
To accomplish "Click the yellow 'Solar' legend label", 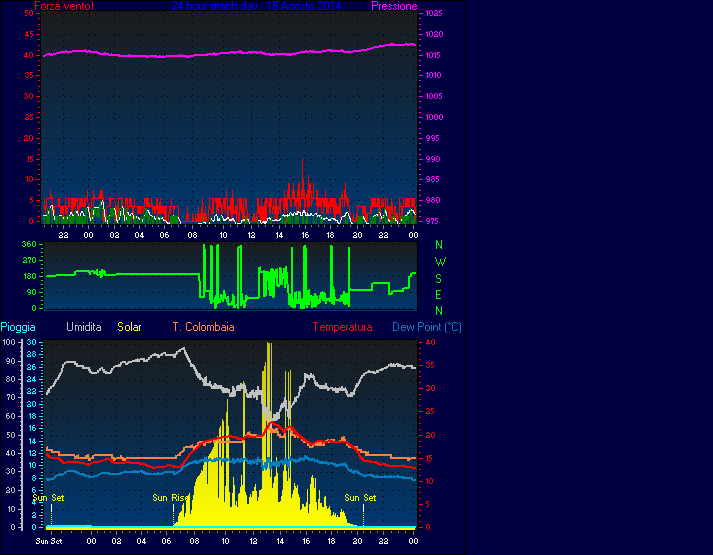I will pyautogui.click(x=129, y=327).
